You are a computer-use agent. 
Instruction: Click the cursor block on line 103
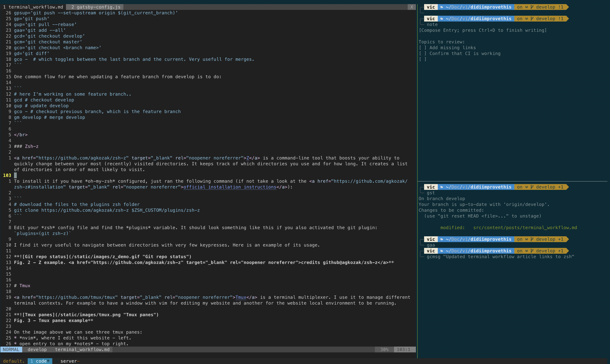tap(16, 175)
